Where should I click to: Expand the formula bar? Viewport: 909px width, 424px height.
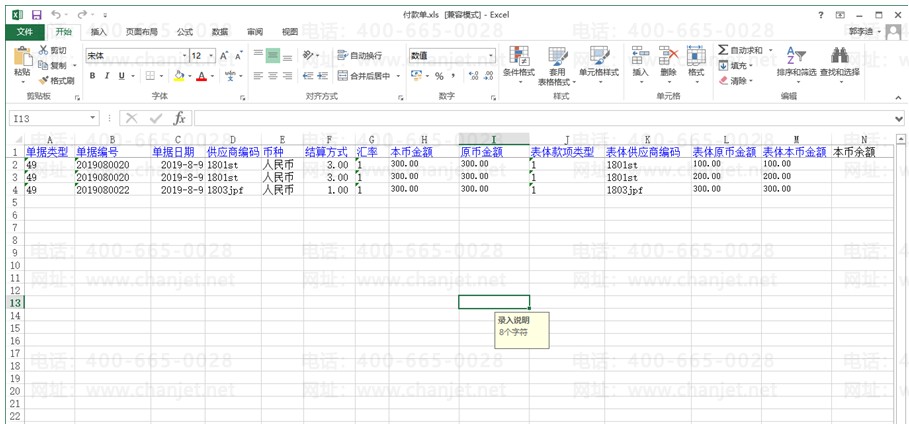pos(899,118)
